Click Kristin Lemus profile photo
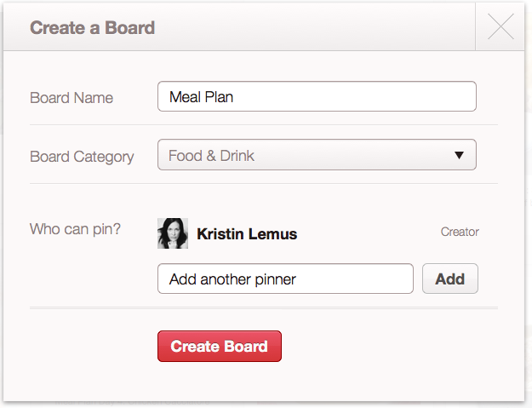 click(173, 233)
